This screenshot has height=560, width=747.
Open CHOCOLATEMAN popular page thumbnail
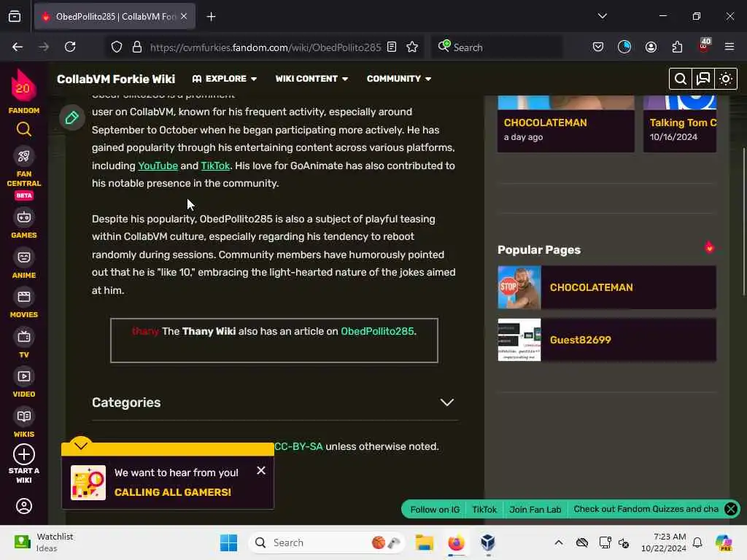click(519, 287)
